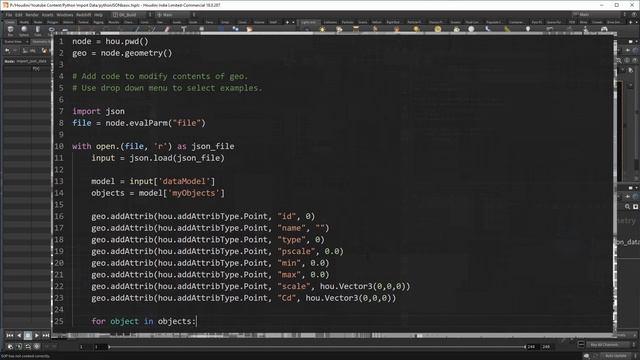Open the Assets menu
This screenshot has height=360, width=640.
[x=47, y=15]
